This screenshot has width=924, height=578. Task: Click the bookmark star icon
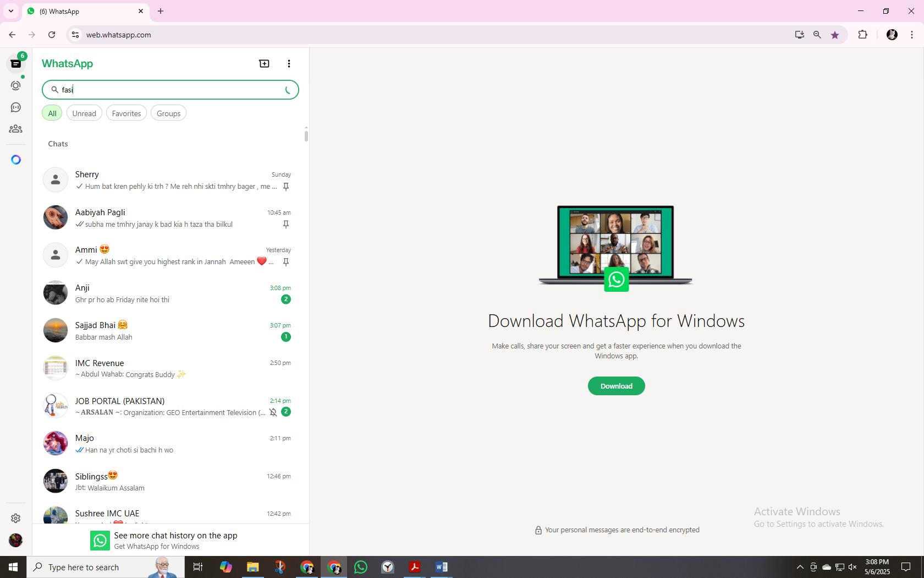pos(835,35)
